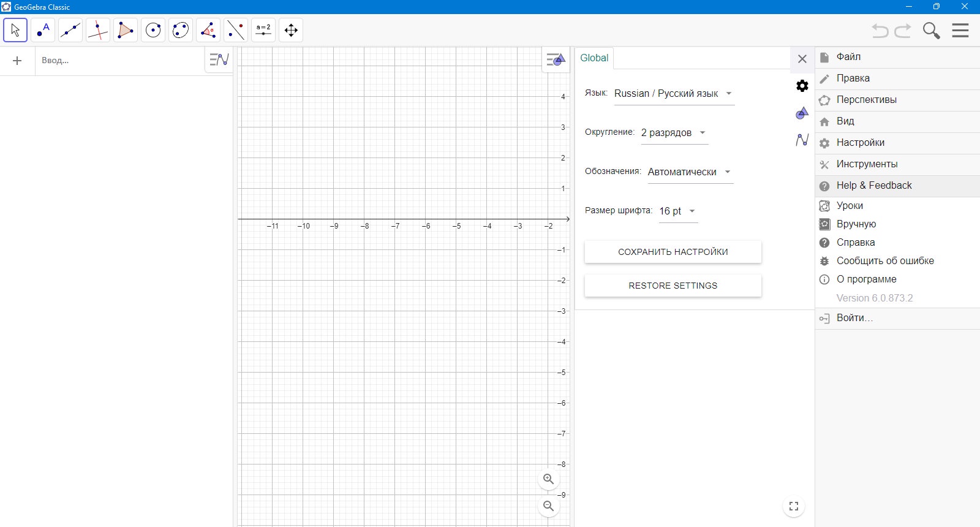980x527 pixels.
Task: Select the Ellipse tool
Action: 181,30
